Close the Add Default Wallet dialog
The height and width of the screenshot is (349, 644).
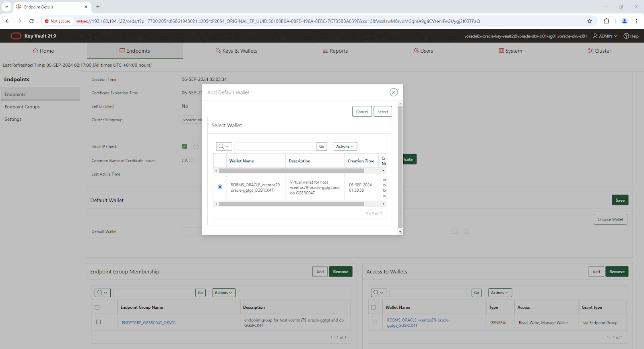pos(394,92)
